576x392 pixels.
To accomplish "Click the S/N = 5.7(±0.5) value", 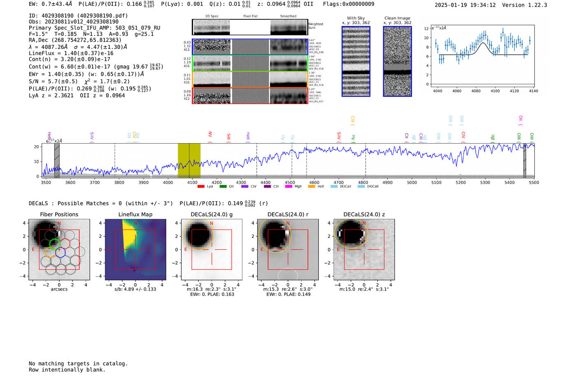I will point(53,81).
